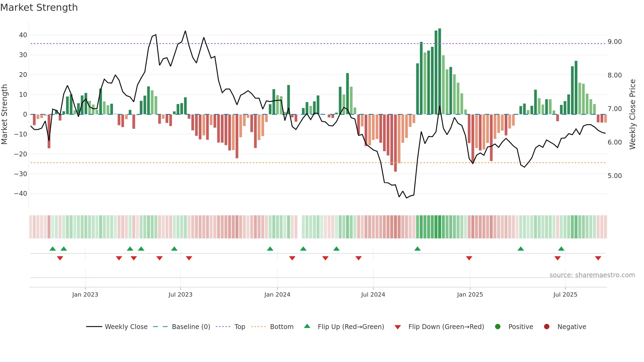This screenshot has height=362, width=644.
Task: Click the Flip Down (Green→Red) legend label
Action: (446, 327)
